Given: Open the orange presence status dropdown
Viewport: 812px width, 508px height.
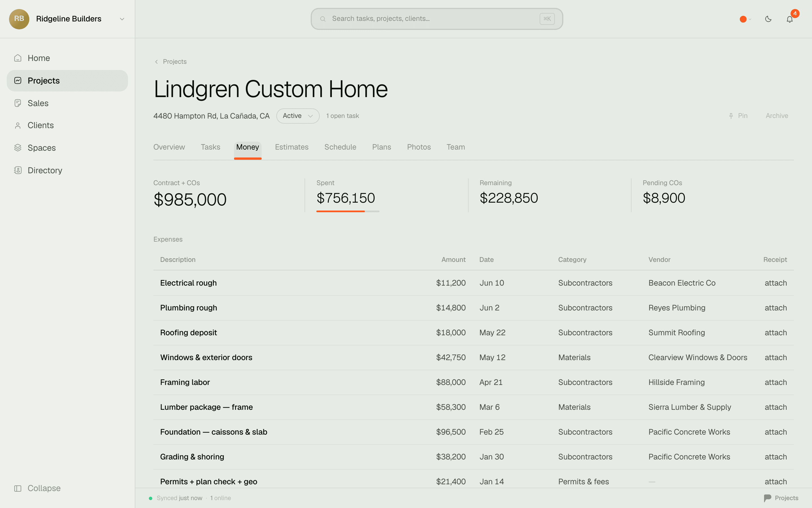Looking at the screenshot, I should (745, 19).
